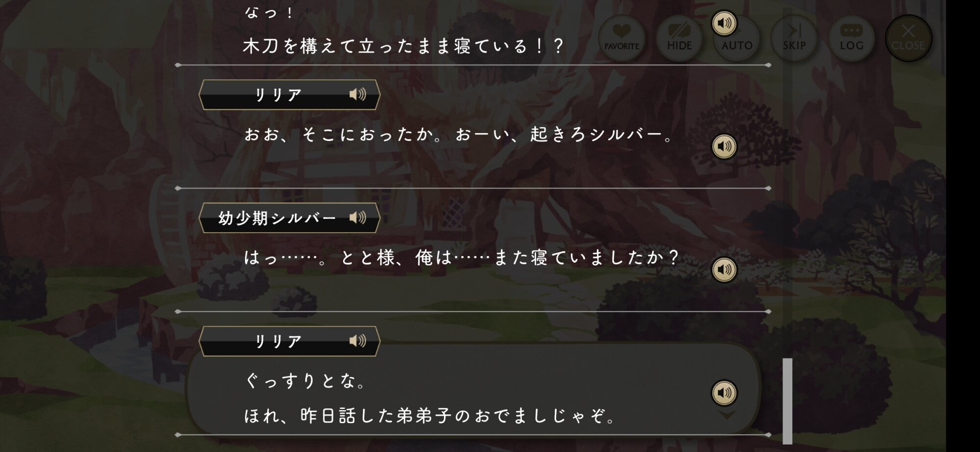The height and width of the screenshot is (452, 980).
Task: Select the 幼少期シルバー nameplate
Action: 289,218
